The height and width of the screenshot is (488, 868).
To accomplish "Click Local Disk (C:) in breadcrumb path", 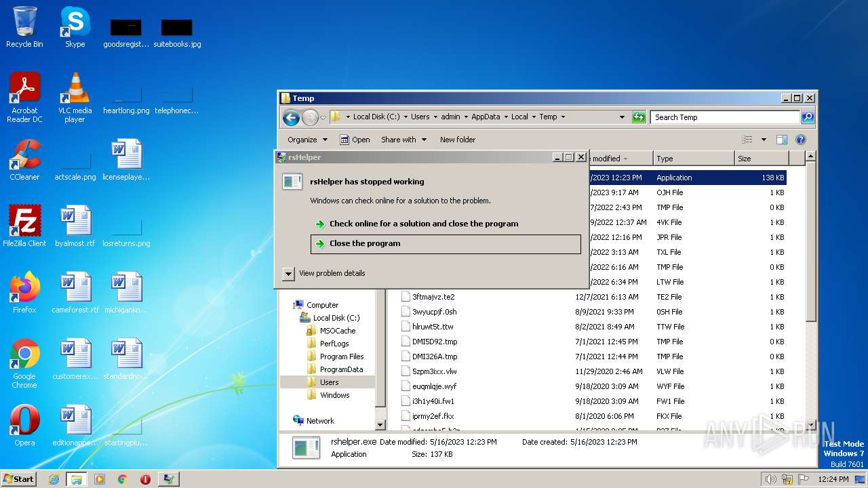I will (x=376, y=117).
